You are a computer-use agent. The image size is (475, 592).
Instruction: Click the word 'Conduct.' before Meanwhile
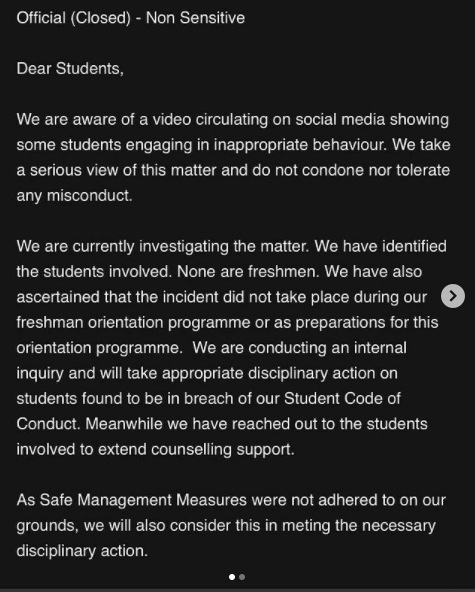(48, 424)
